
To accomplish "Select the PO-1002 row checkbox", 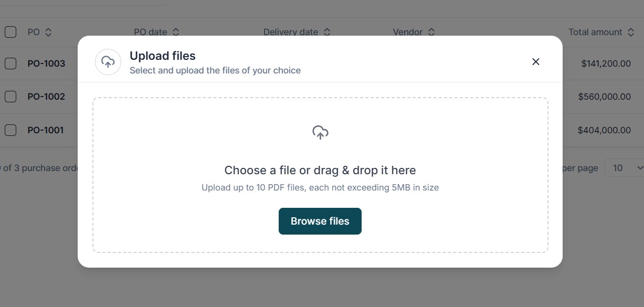I will click(x=10, y=97).
